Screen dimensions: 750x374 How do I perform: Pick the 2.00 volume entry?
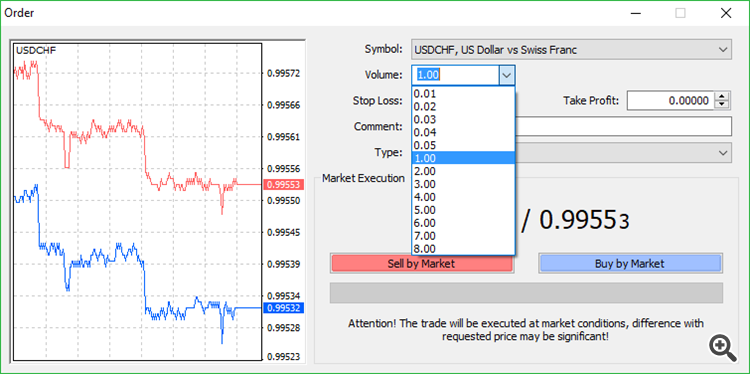[463, 171]
